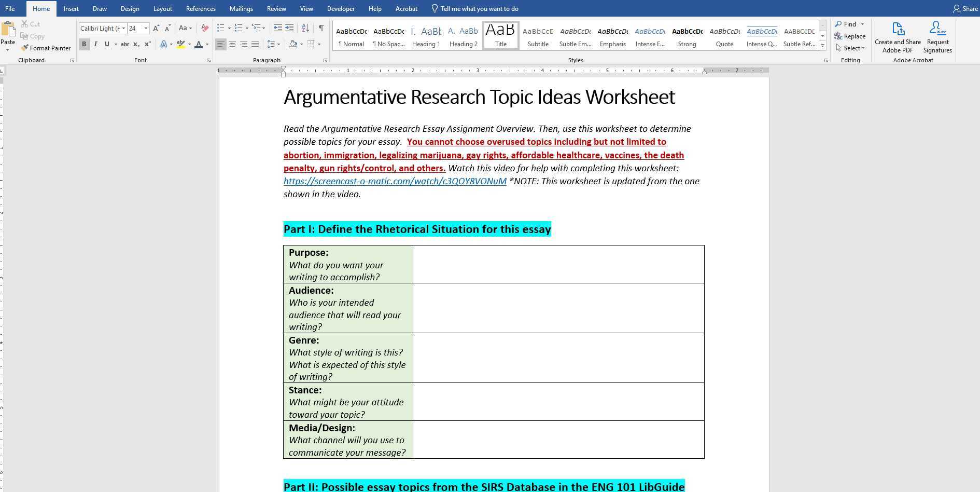Click Create and Share Adobe PDF
The image size is (980, 492).
(898, 36)
